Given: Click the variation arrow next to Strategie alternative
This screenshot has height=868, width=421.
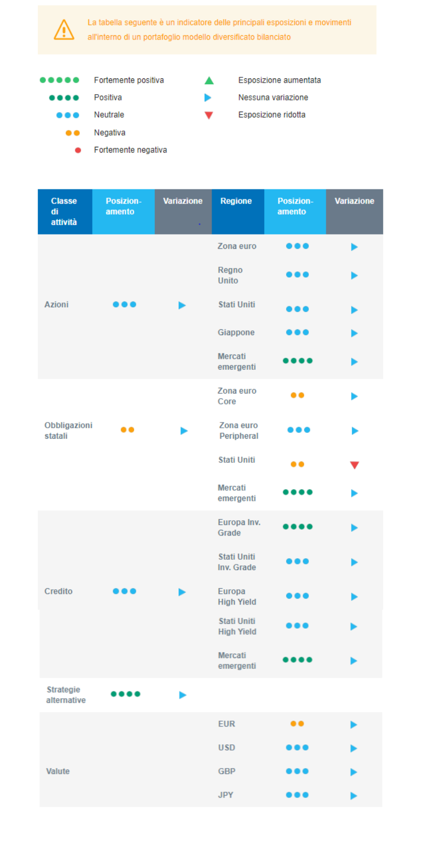Looking at the screenshot, I should (183, 695).
